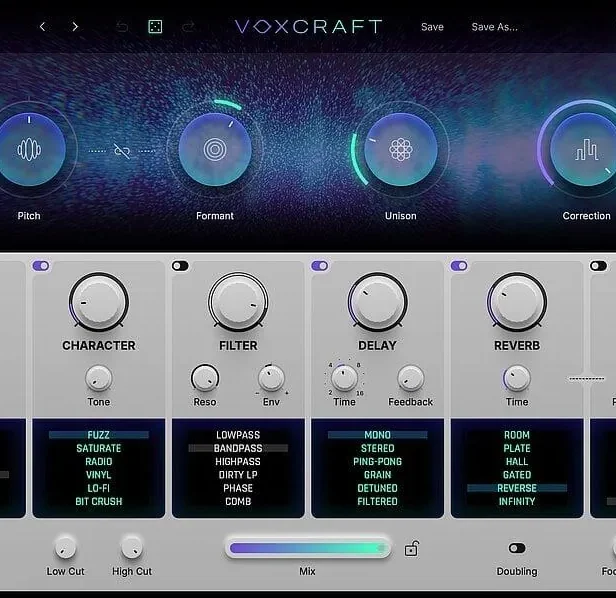Click the redo arrow icon
Image resolution: width=616 pixels, height=598 pixels.
coord(189,27)
